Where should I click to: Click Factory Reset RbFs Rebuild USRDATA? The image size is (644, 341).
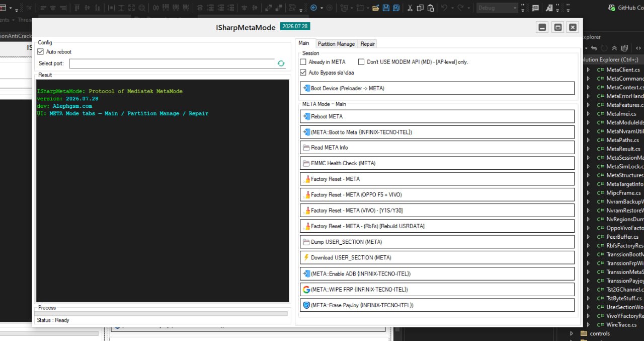tap(437, 226)
